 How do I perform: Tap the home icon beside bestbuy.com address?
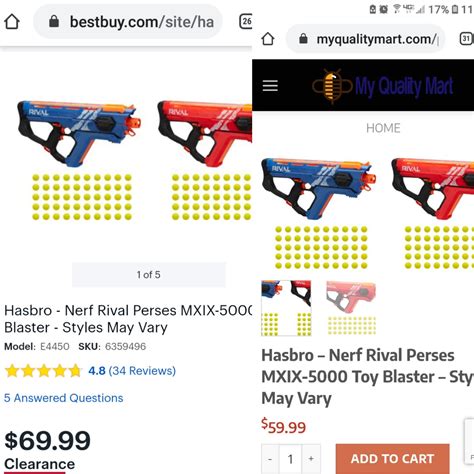pyautogui.click(x=12, y=22)
